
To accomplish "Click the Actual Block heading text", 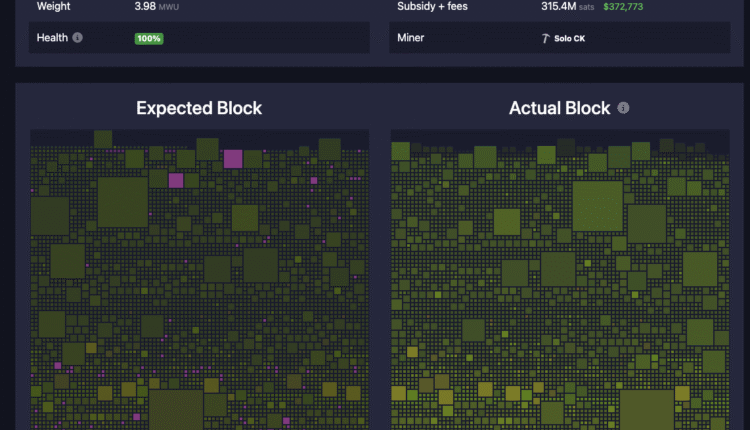I will [x=559, y=108].
